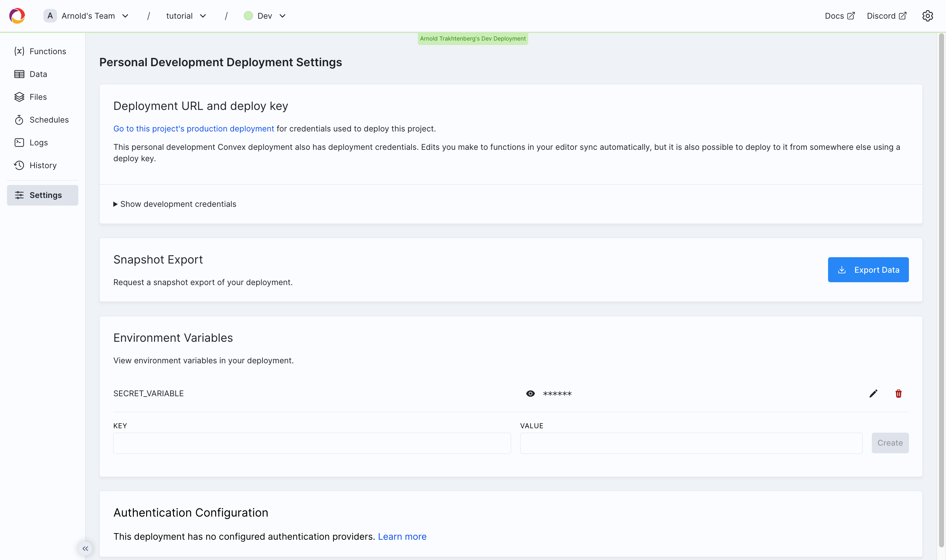Edit SECRET_VARIABLE with the pencil icon
The width and height of the screenshot is (946, 560).
[873, 394]
